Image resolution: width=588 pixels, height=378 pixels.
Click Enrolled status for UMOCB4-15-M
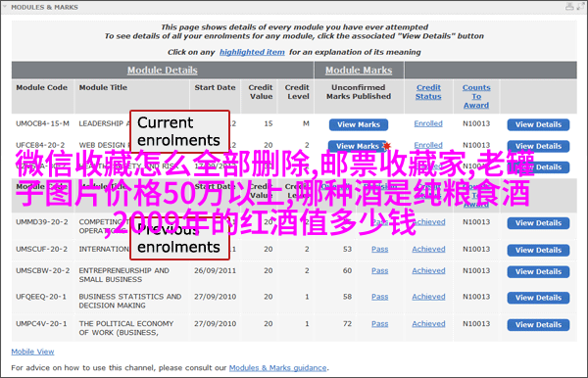(x=428, y=123)
